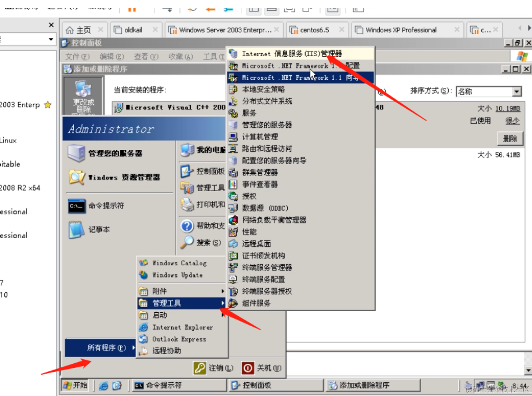Click the 组件服务 icon

(233, 303)
